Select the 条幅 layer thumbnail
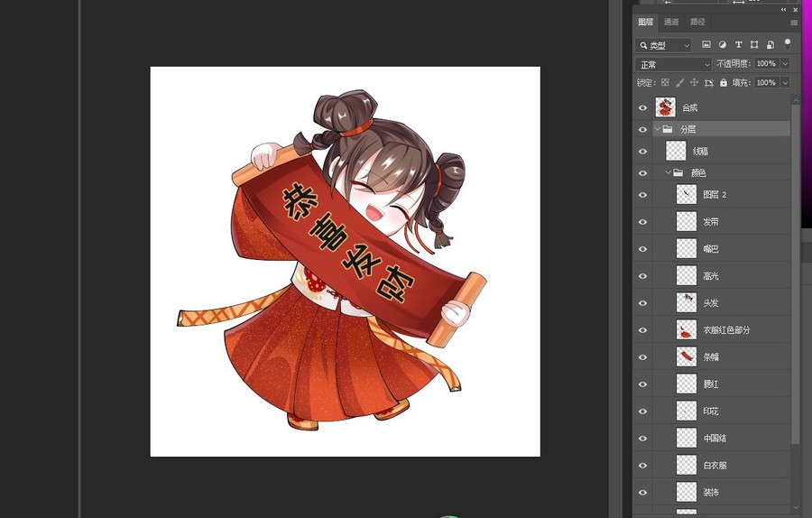 click(x=687, y=356)
